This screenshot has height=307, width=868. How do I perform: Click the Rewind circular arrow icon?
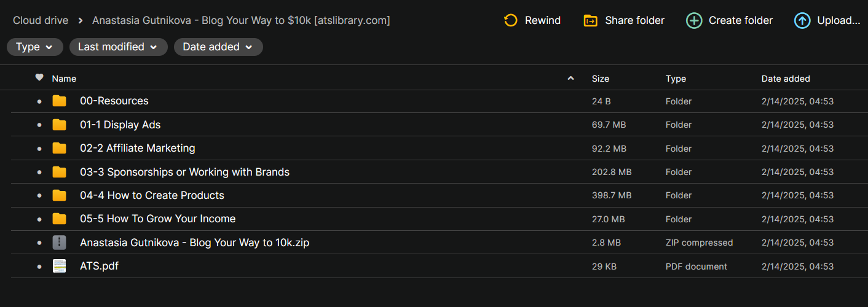click(x=510, y=21)
